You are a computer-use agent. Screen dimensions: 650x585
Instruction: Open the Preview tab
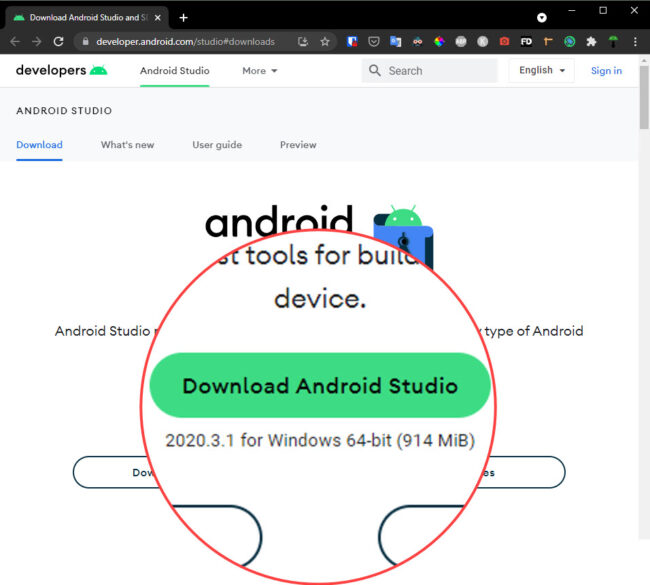[298, 145]
